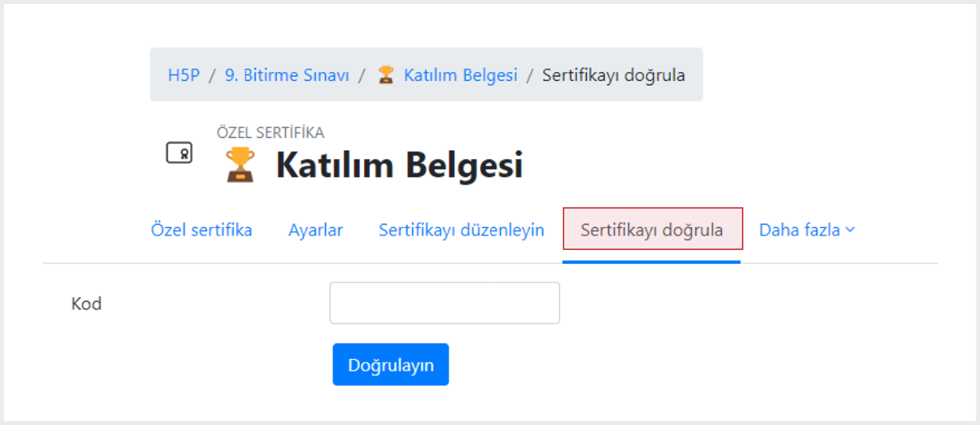Click the slash separator after H5P
This screenshot has height=425, width=980.
pyautogui.click(x=212, y=76)
